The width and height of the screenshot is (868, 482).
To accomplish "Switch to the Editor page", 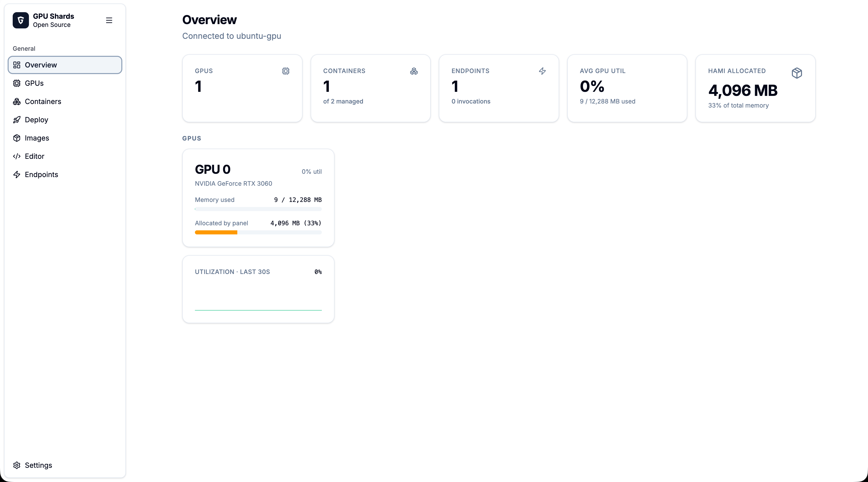I will 65,156.
